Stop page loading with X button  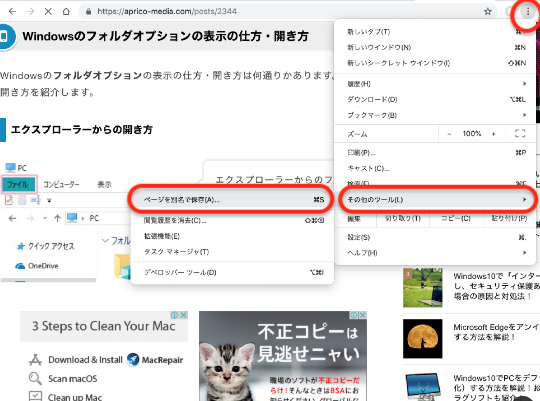pos(48,11)
